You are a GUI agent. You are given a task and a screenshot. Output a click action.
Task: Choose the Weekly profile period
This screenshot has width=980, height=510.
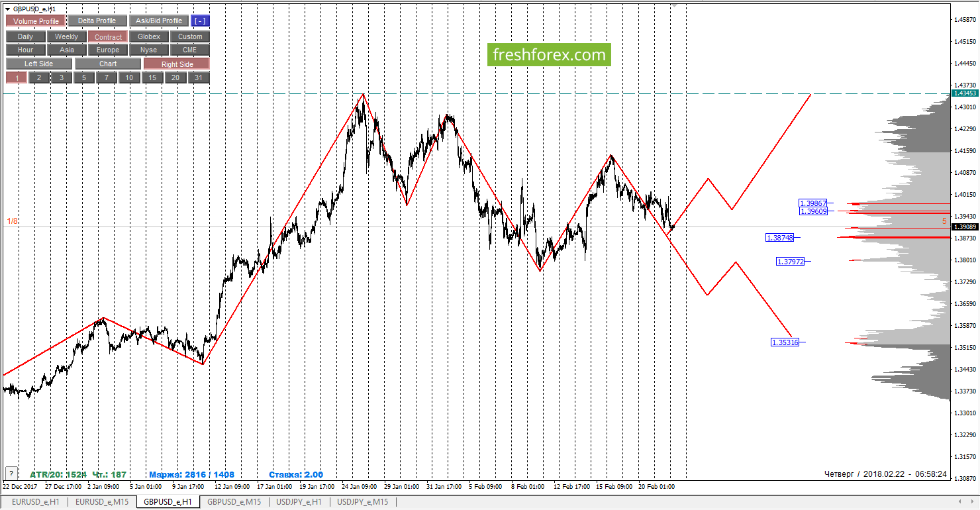(x=66, y=37)
